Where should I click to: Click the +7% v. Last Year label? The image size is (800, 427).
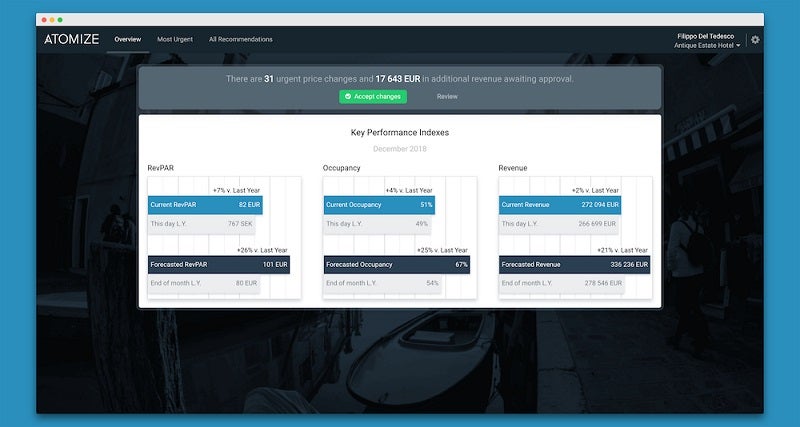tap(236, 190)
